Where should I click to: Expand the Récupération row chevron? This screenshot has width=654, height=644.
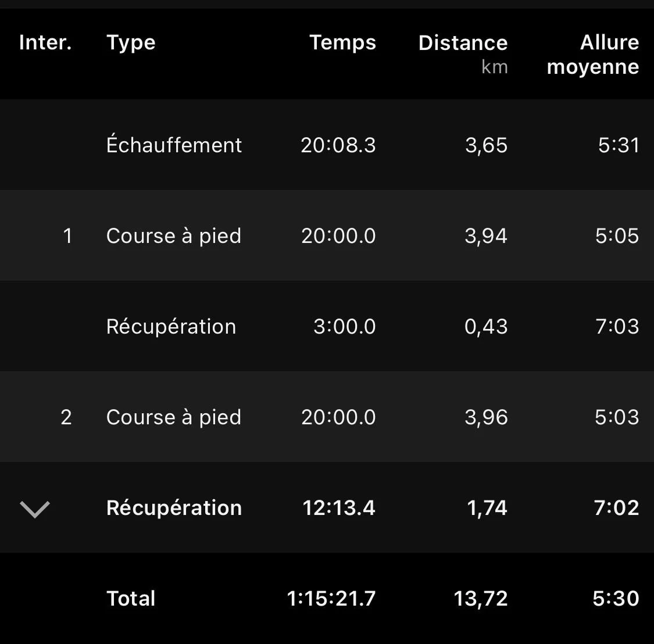click(35, 509)
